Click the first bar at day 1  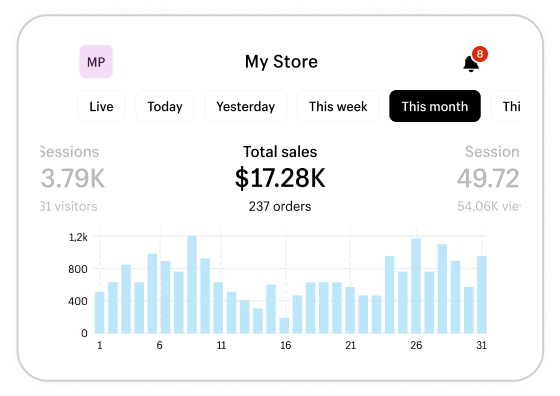[100, 312]
